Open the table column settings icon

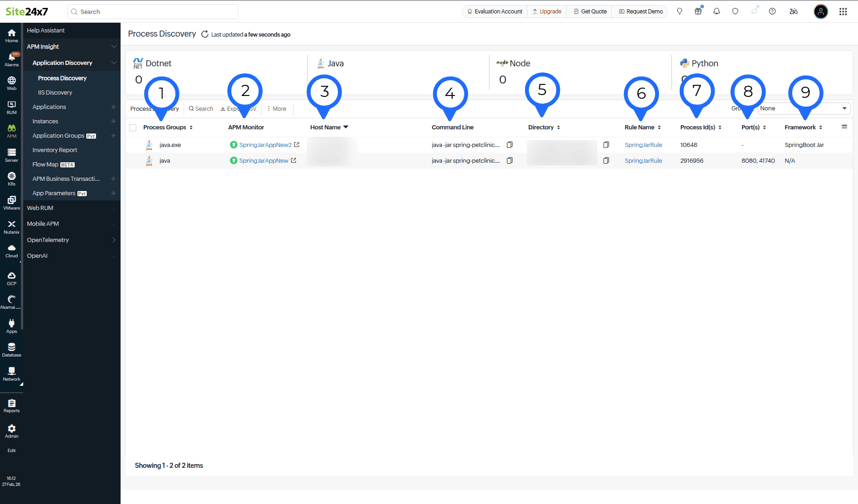[845, 127]
